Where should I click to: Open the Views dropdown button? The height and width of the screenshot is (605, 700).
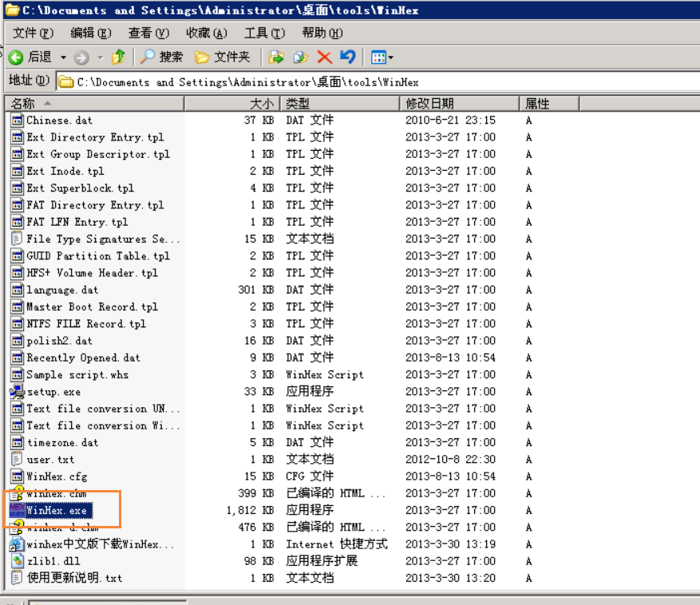[x=382, y=57]
